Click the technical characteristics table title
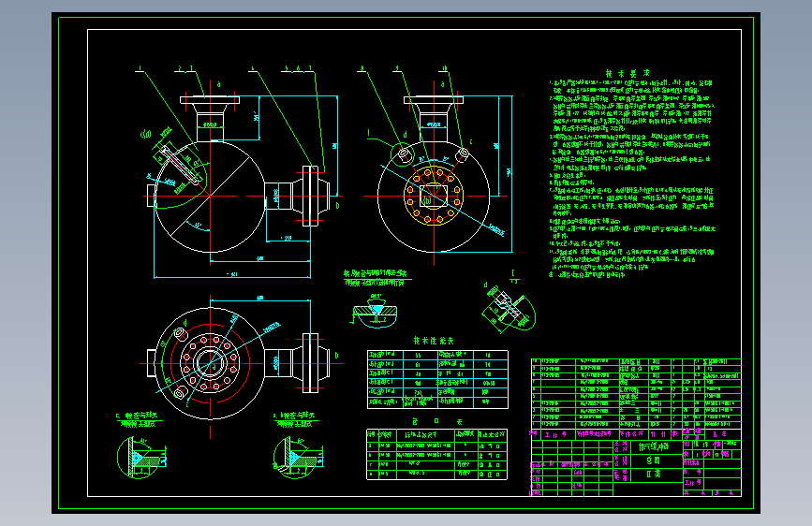Screen dimensions: 812x526 point(434,342)
